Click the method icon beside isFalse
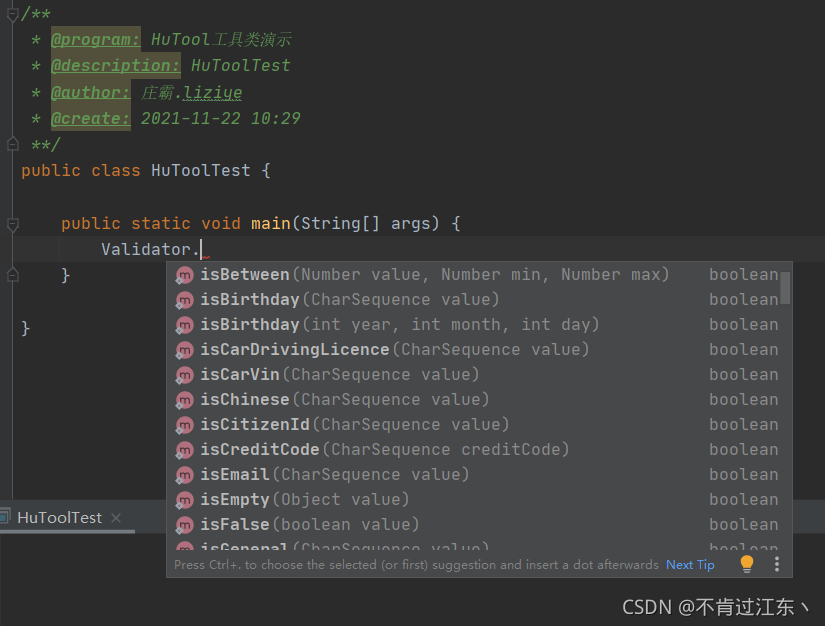825x626 pixels. [x=184, y=525]
